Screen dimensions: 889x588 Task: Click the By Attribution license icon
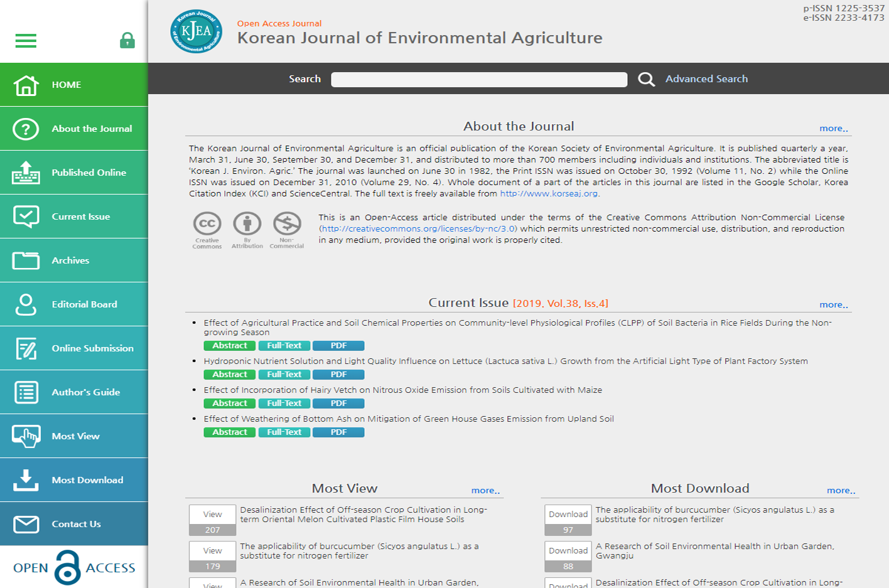coord(247,224)
